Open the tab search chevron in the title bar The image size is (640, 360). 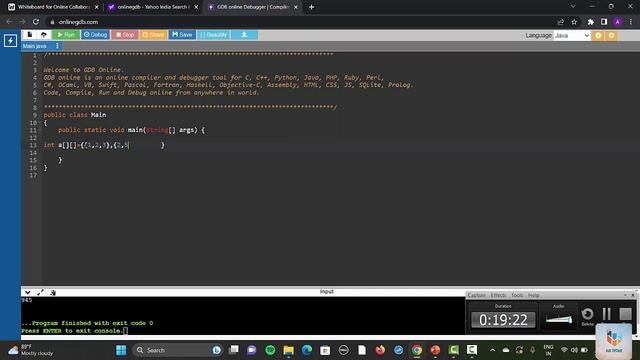573,7
